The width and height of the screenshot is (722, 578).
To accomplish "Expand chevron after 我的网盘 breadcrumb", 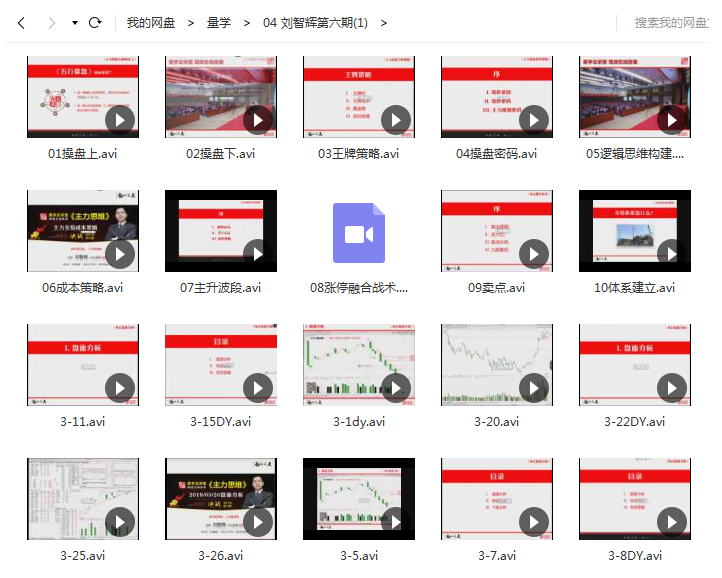I will click(190, 22).
